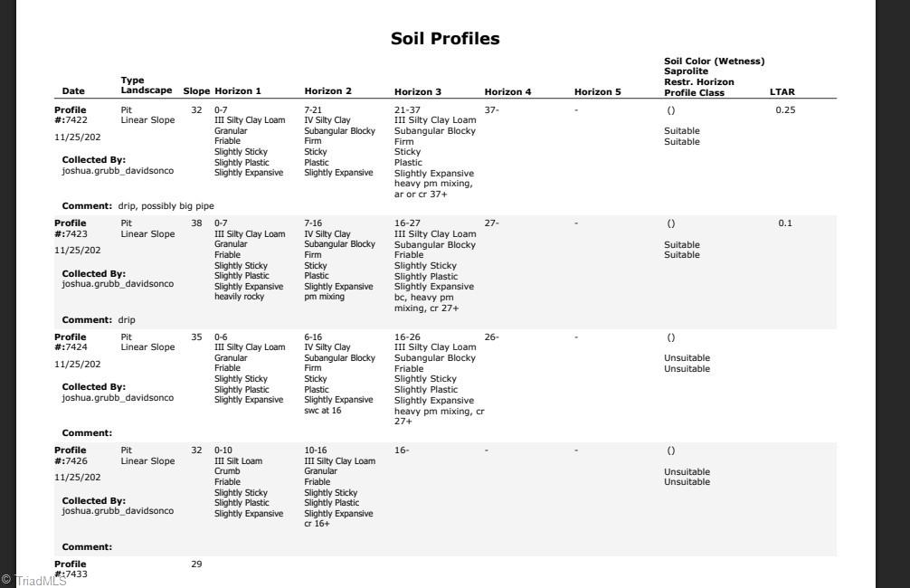This screenshot has width=910, height=588.
Task: Click the TriadMLS watermark
Action: pyautogui.click(x=34, y=581)
